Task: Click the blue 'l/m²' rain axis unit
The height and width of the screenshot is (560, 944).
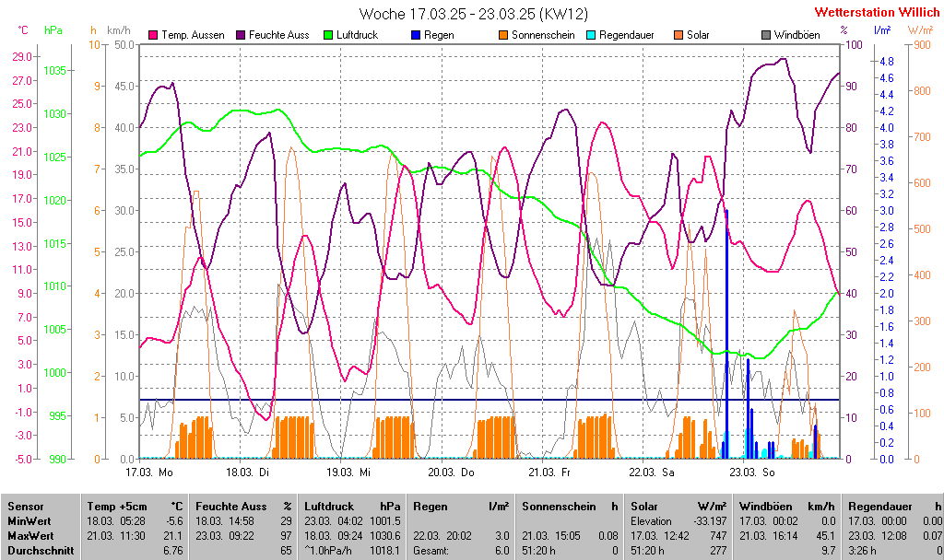Action: point(882,30)
